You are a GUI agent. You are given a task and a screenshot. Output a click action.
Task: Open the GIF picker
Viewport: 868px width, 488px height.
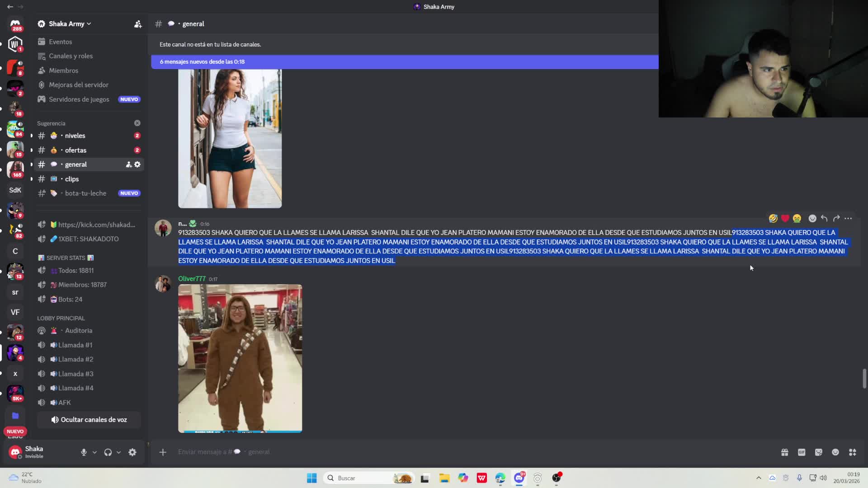pos(802,452)
